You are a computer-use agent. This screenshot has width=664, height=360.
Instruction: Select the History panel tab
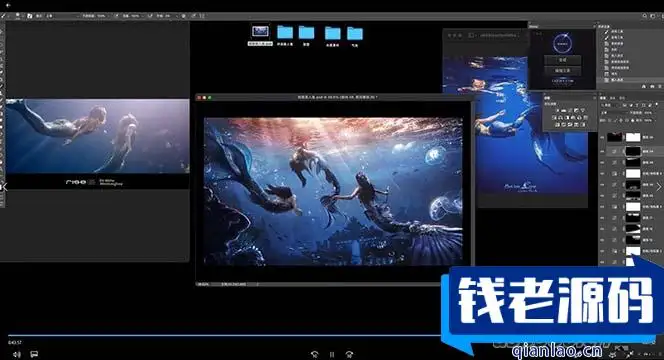click(604, 27)
